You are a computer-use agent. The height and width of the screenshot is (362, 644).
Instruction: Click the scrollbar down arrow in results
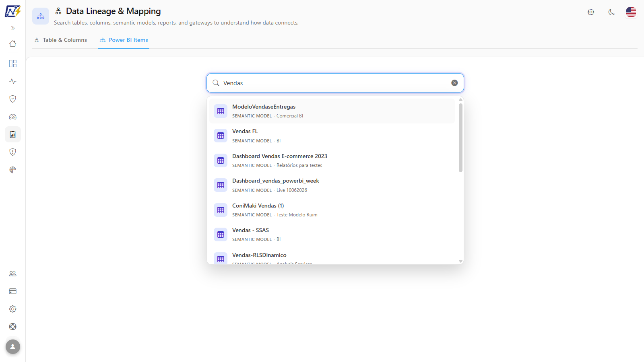click(460, 261)
